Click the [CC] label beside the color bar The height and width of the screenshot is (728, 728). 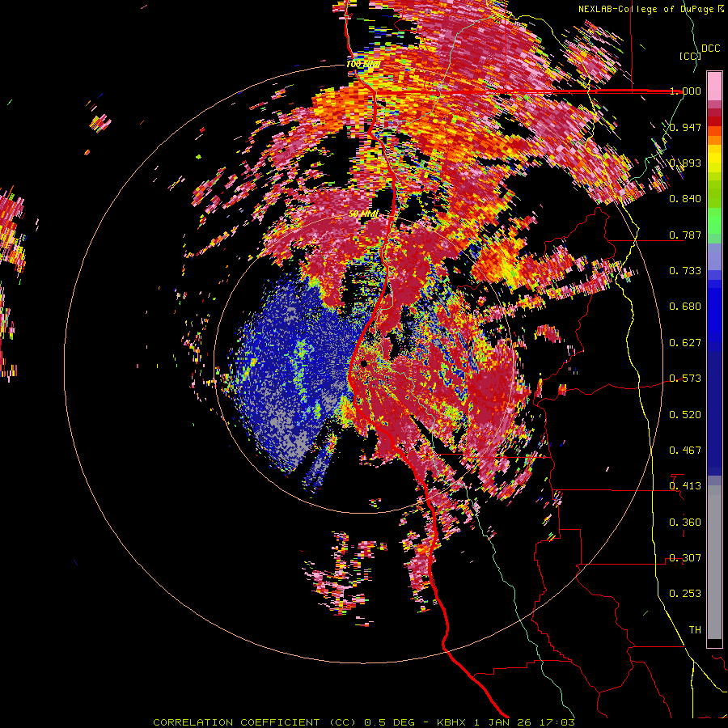point(690,56)
